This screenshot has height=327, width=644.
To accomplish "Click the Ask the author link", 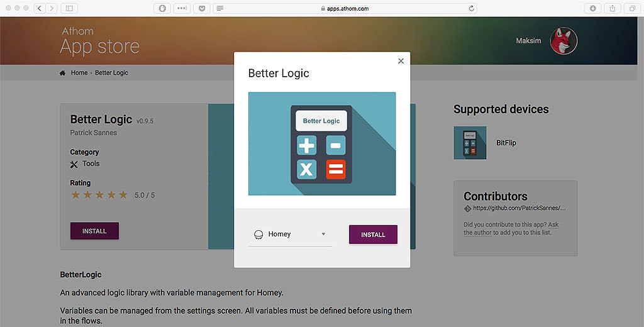I will tap(511, 228).
